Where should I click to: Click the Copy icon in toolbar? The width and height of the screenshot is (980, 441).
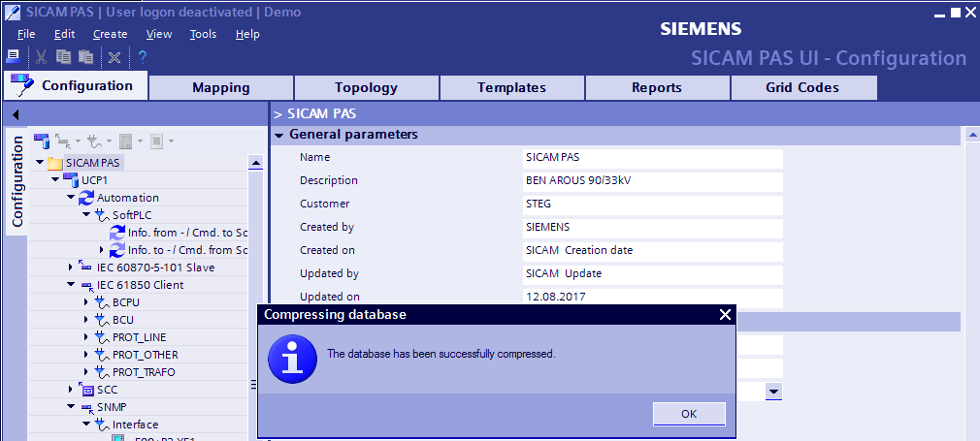(x=64, y=57)
